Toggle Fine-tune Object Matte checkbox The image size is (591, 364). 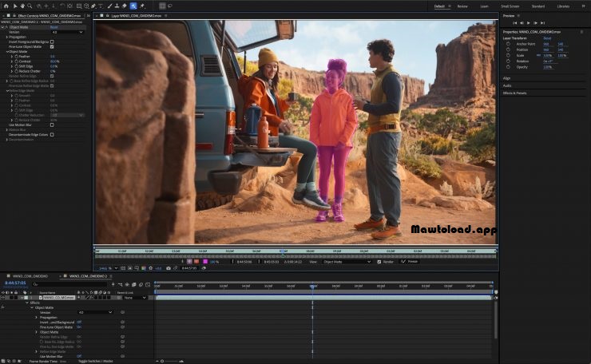tap(52, 47)
